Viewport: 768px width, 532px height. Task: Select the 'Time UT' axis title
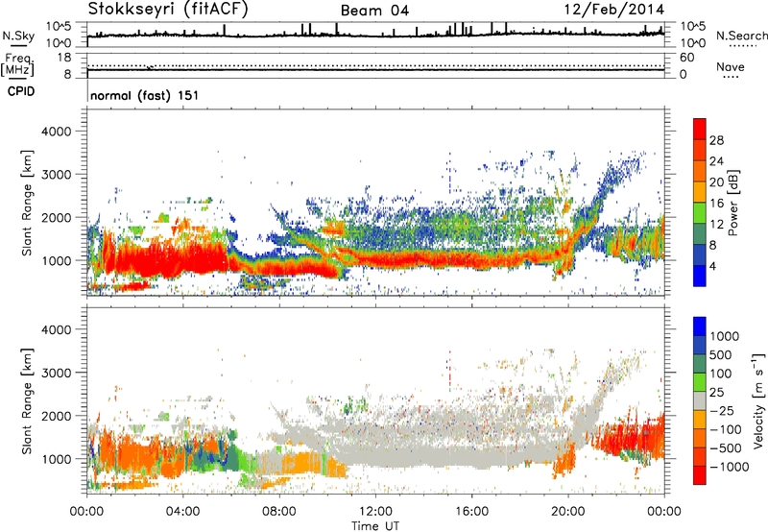[x=375, y=526]
